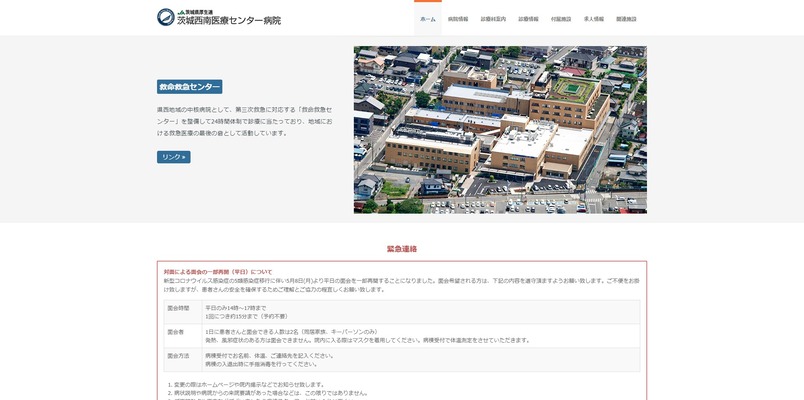Screen dimensions: 804x400
Task: Click the 面会時間 table cell
Action: pyautogui.click(x=183, y=312)
